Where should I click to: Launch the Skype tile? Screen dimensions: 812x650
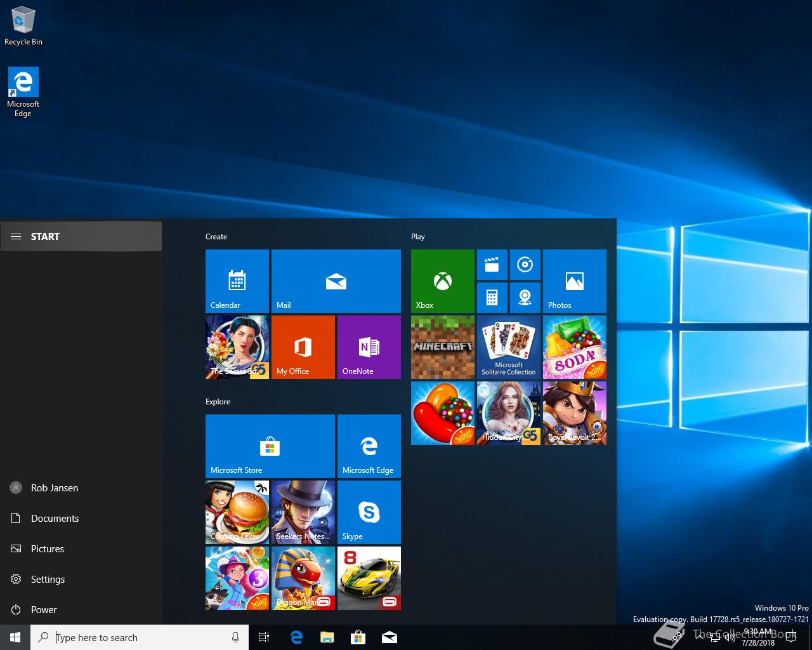tap(369, 512)
